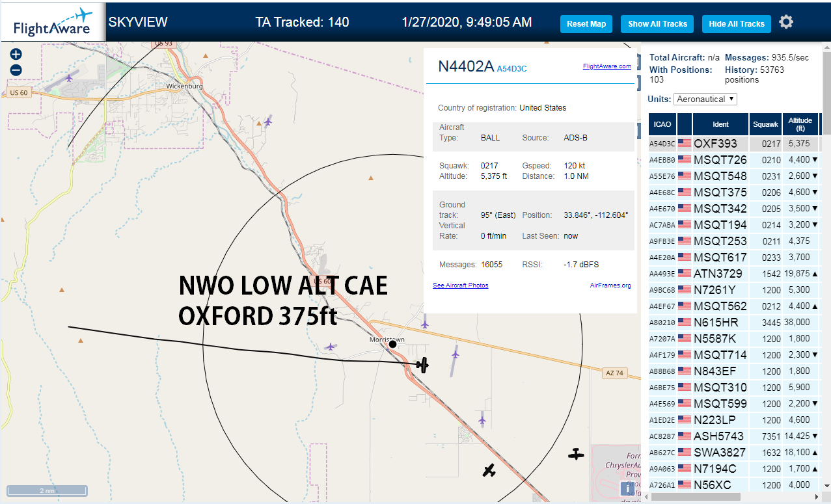Click the N4402A registration title in panel
Viewport: 831px width, 504px height.
click(x=466, y=66)
